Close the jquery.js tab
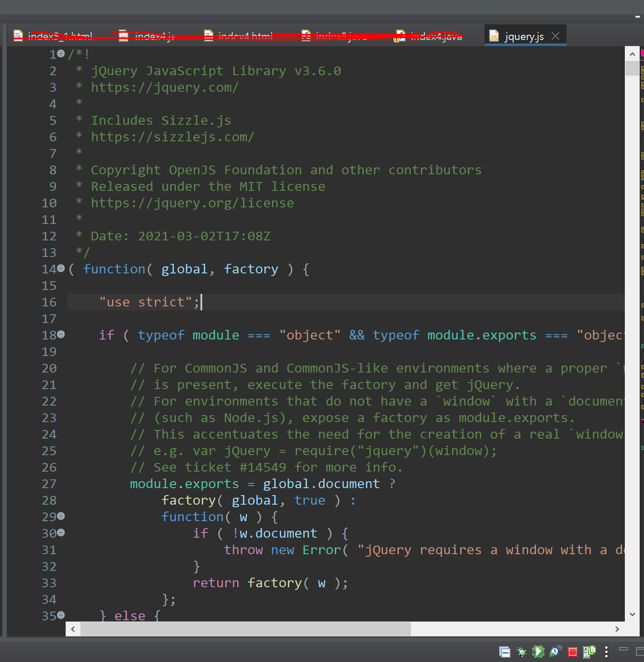 point(555,36)
